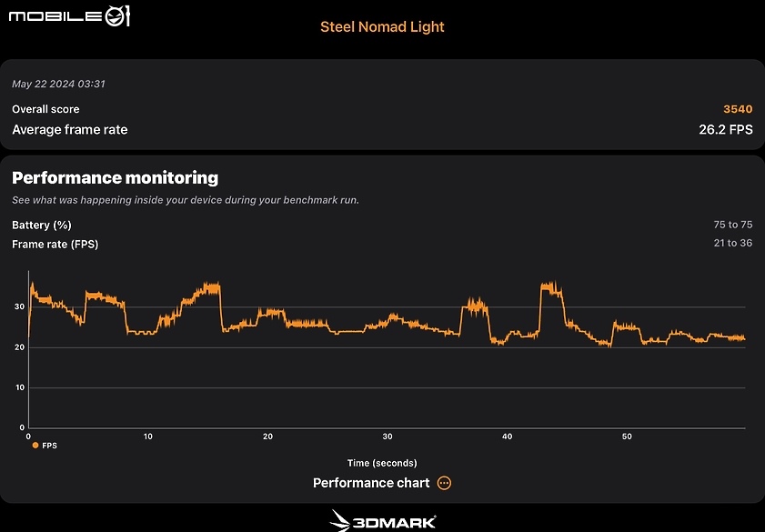Click the battery range 75 to 75
Viewport: 765px width, 532px height.
point(733,225)
